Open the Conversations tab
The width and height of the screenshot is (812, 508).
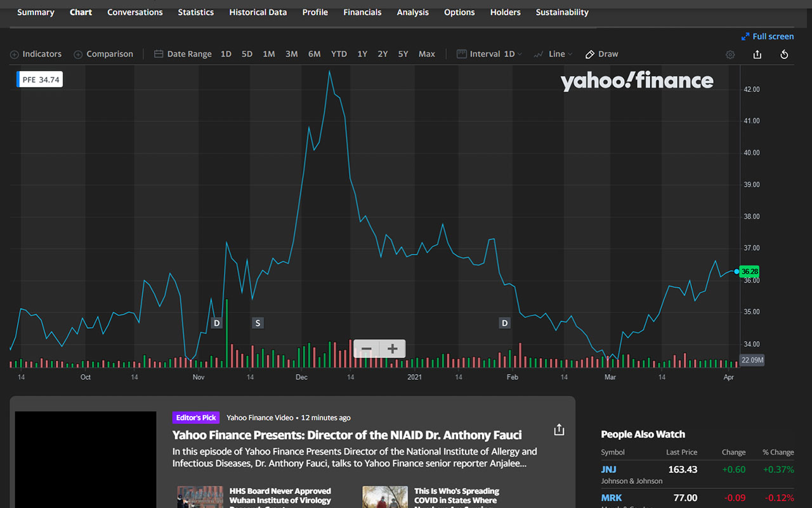click(135, 12)
